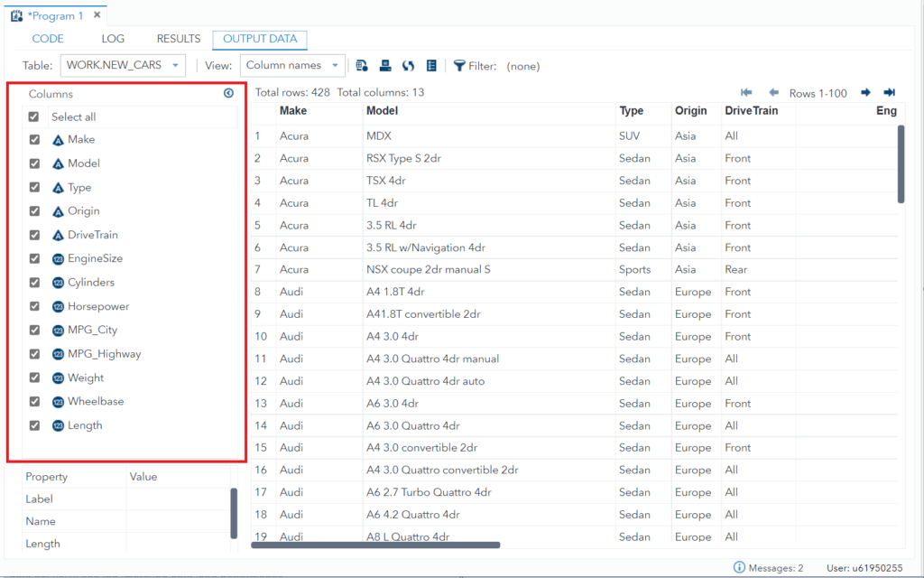The height and width of the screenshot is (578, 924).
Task: Click the info icon in the Columns panel
Action: click(x=228, y=93)
